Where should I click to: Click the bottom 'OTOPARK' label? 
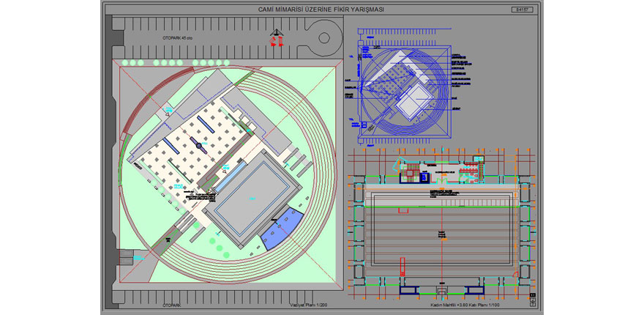(171, 305)
